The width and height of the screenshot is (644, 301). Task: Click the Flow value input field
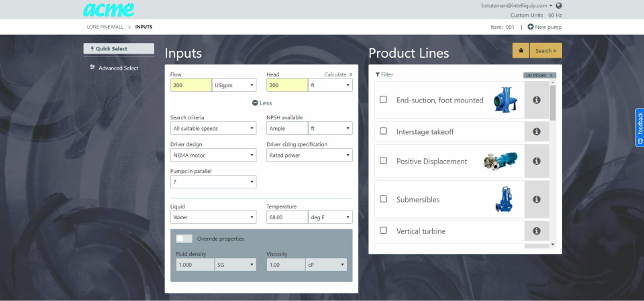click(x=191, y=85)
